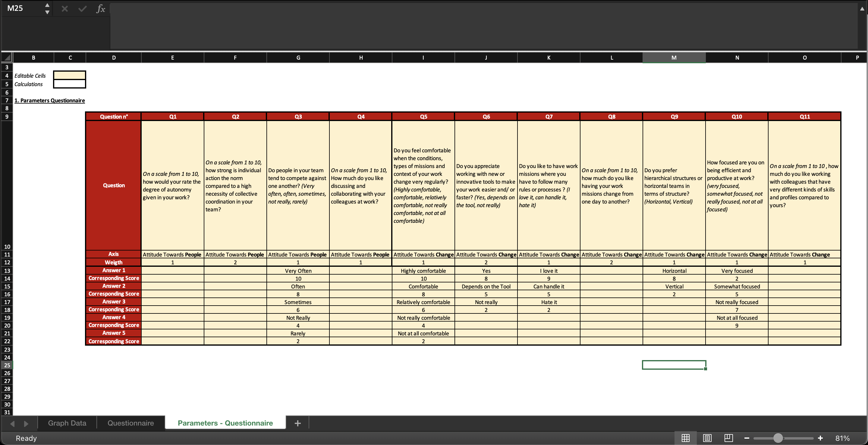
Task: Click the Q11 header cell
Action: point(805,117)
